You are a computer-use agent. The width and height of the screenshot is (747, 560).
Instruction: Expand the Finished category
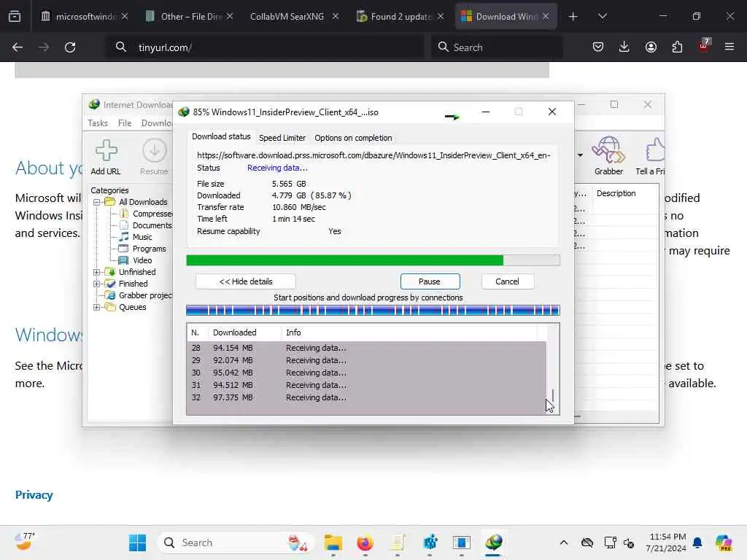97,284
